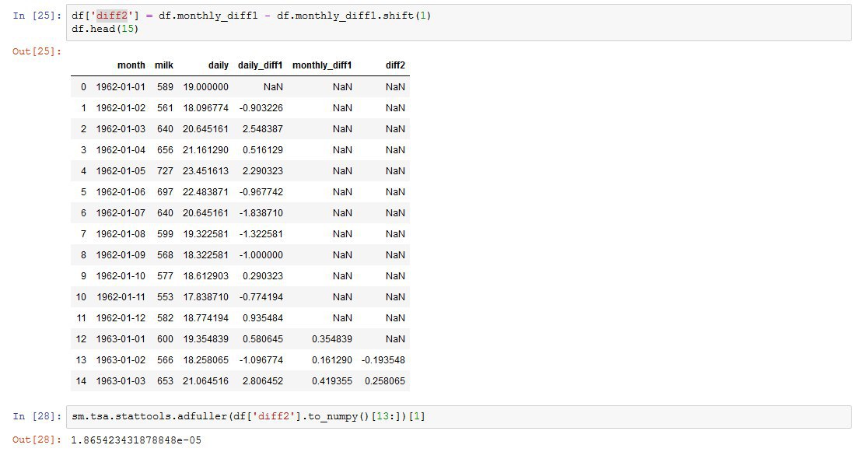Click daily value 19.000000
Viewport: 868px width, 452px height.
206,87
